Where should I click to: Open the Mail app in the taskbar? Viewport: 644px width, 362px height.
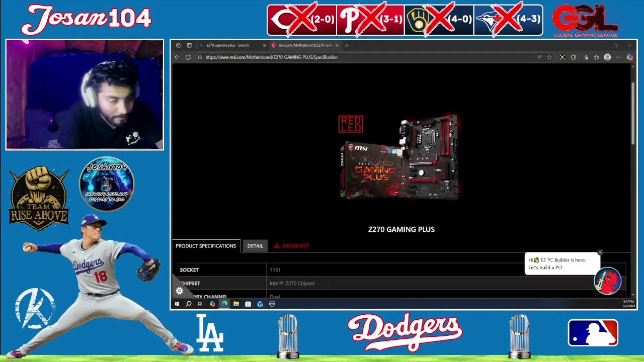click(x=260, y=304)
